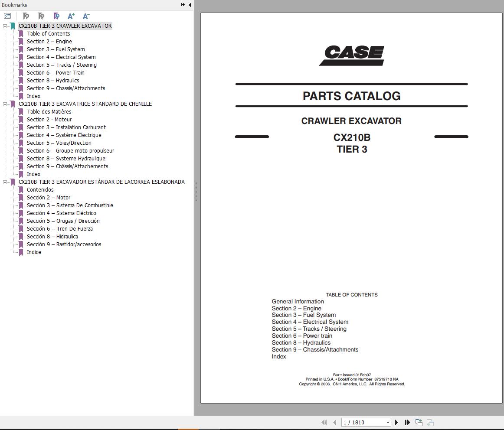Open Section 5 – Tracks / Steering bookmark

62,65
